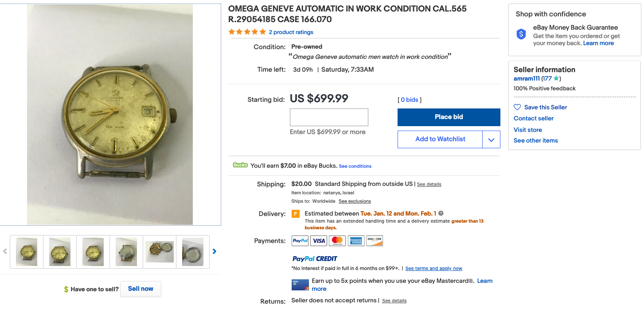Click the previous thumbnails arrow
The width and height of the screenshot is (644, 328).
[x=5, y=251]
